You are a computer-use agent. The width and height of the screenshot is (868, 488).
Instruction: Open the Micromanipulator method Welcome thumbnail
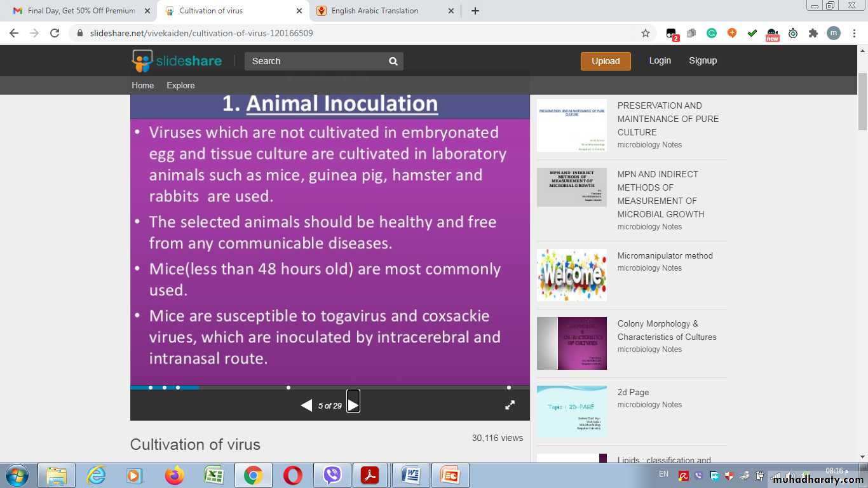[572, 275]
